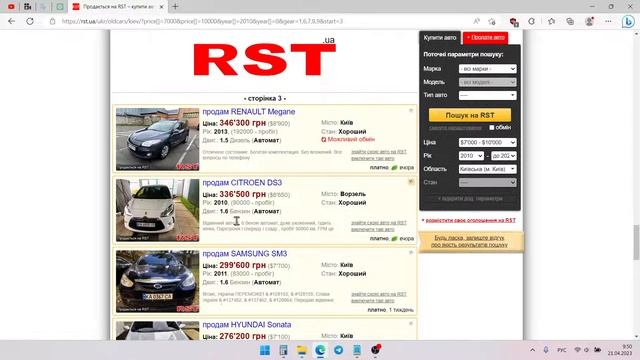Click the Пошук на RST button
The image size is (640, 360).
(470, 115)
